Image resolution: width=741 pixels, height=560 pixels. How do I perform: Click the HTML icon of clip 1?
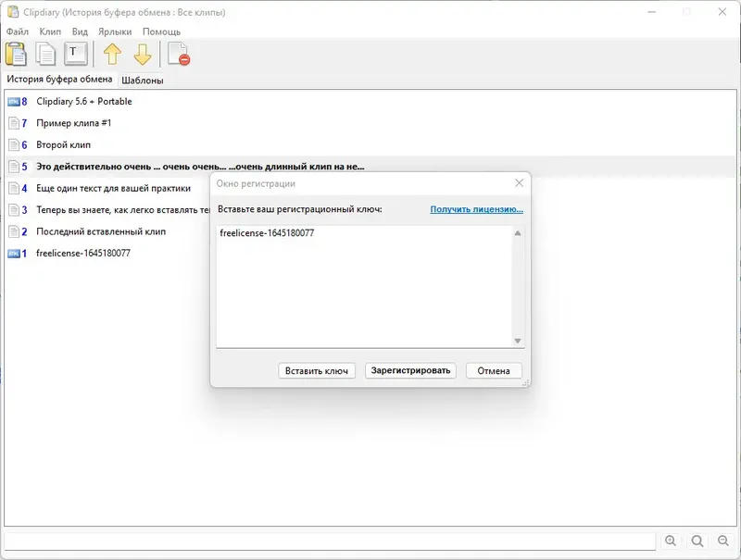coord(14,254)
